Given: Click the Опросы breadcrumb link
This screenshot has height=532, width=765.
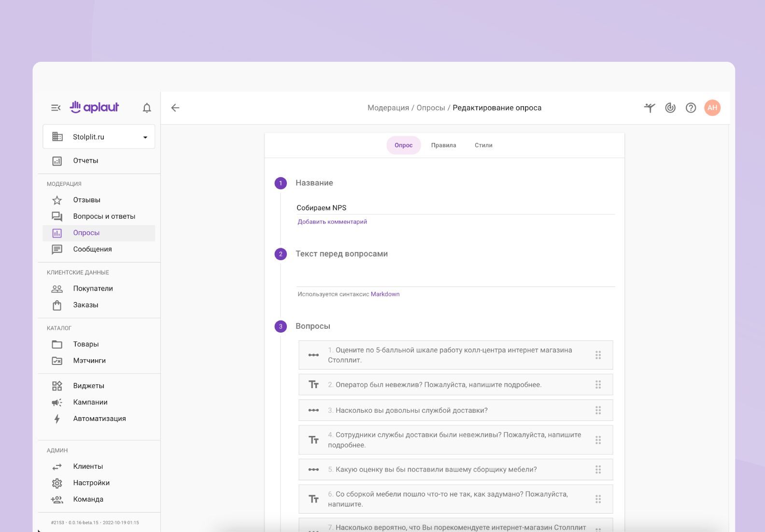Looking at the screenshot, I should click(430, 108).
